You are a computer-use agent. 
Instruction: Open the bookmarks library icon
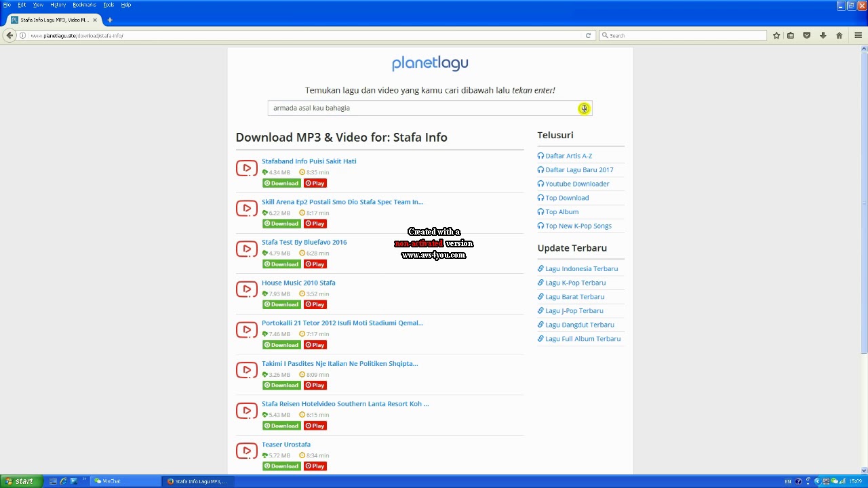coord(791,35)
